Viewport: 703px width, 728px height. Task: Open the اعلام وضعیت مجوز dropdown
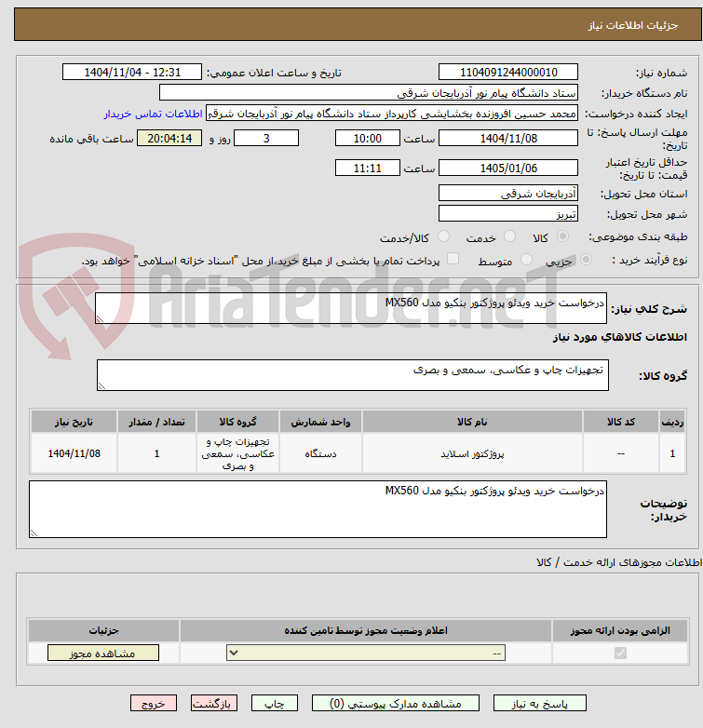click(366, 653)
